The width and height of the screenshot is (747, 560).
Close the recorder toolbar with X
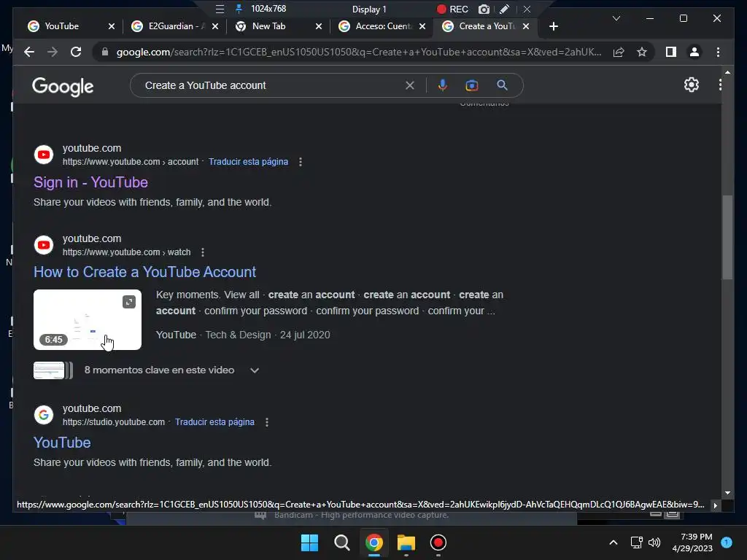pos(527,9)
